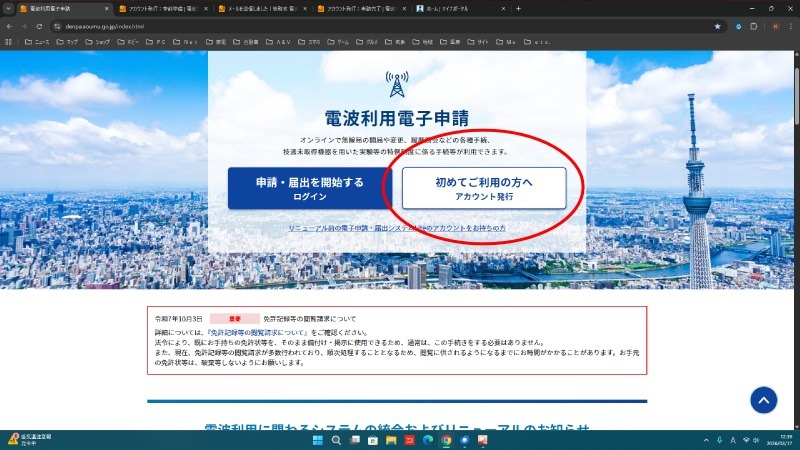The width and height of the screenshot is (800, 450).
Task: Open the Chrome three-dot menu
Action: [789, 26]
